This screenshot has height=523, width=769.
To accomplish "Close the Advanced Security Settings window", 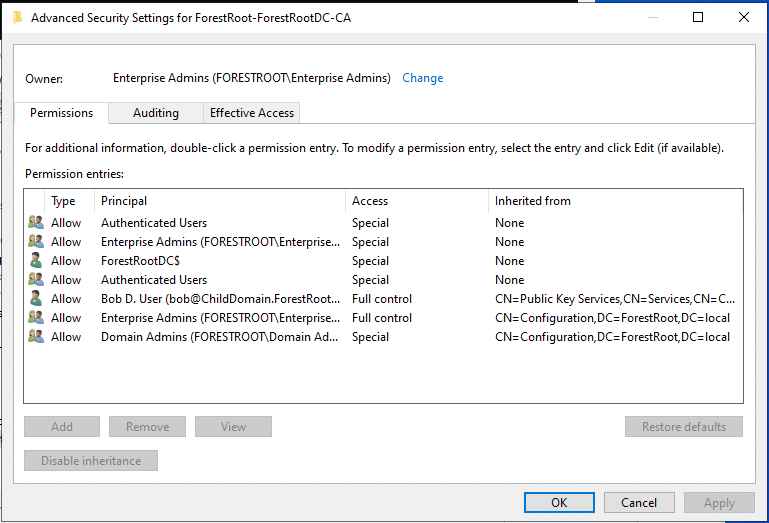I will click(743, 17).
